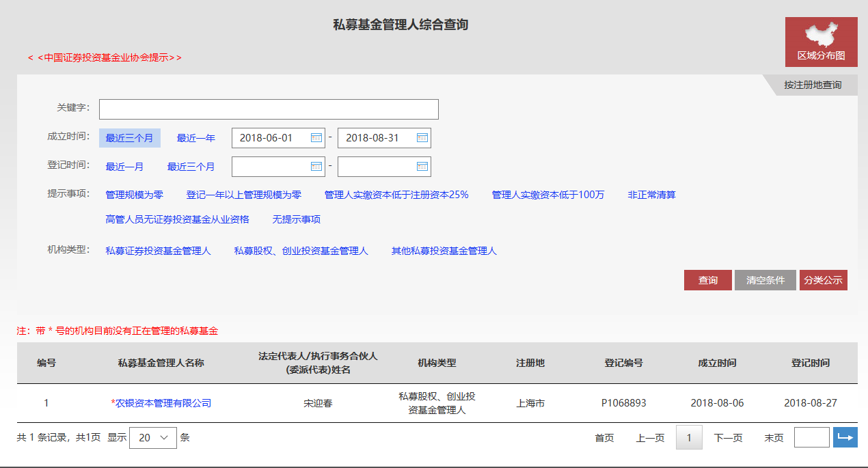Screen dimensions: 868x468
Task: Open calendar for 登记时间 start date
Action: (316, 167)
